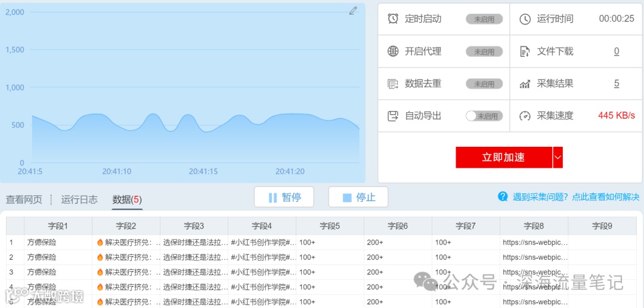The image size is (644, 308).
Task: Open the 文件下载 count link 0
Action: click(617, 51)
